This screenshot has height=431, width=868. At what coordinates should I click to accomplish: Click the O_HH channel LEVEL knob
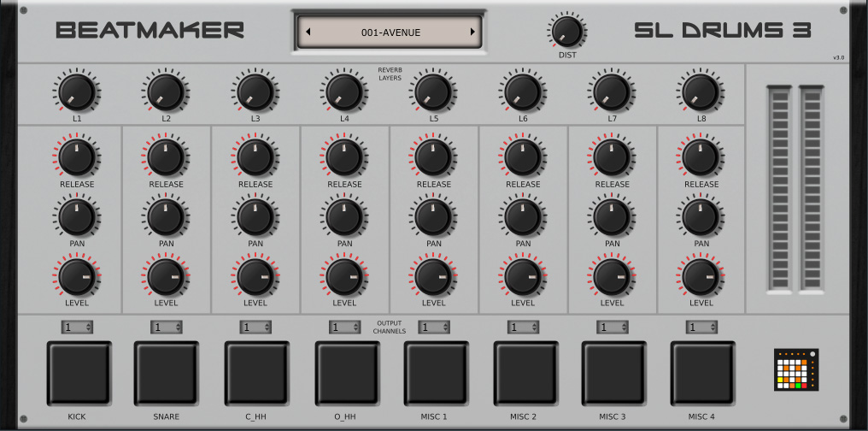344,276
